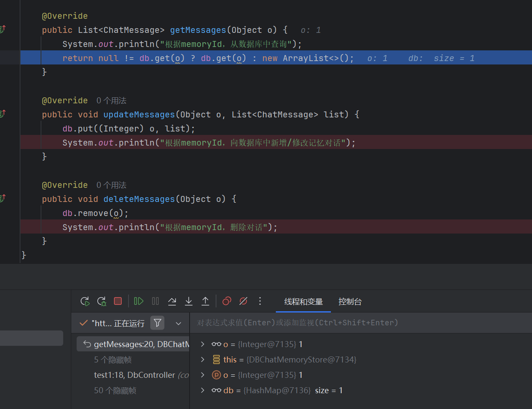Image resolution: width=532 pixels, height=409 pixels.
Task: Click gutter override icon beside updateMessages
Action: click(x=3, y=114)
